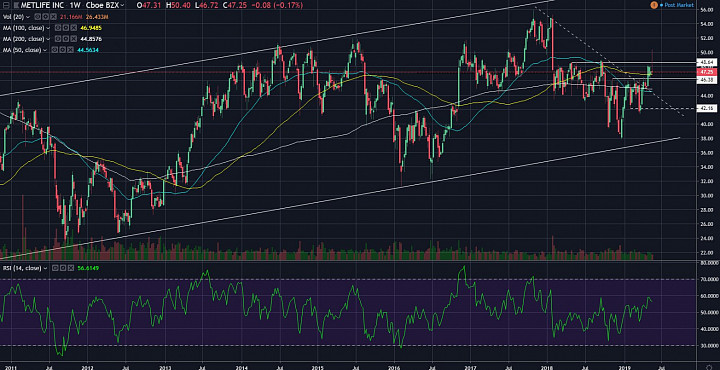The image size is (720, 370).
Task: Click the 2016 label on the time axis
Action: coord(394,367)
